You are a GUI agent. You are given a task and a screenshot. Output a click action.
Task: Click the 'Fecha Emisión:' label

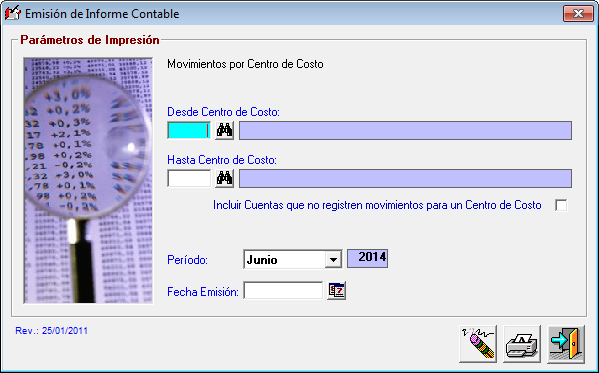tap(203, 292)
